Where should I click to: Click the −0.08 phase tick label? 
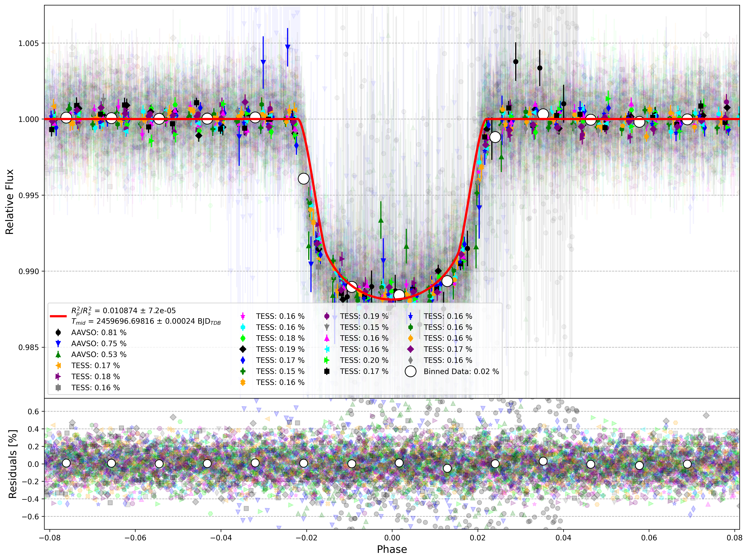49,537
